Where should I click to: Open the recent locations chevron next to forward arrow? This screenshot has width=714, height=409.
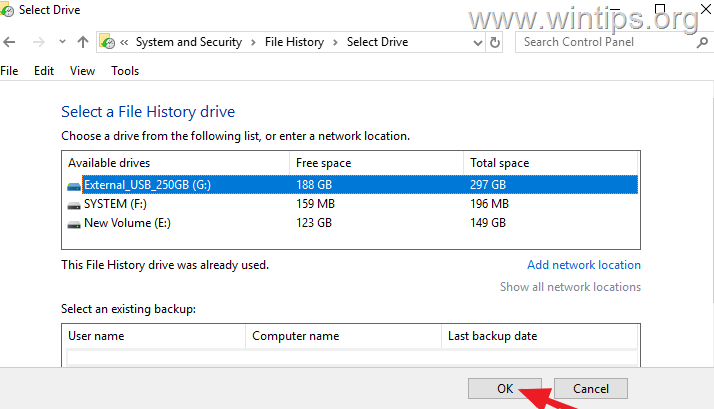coord(62,42)
